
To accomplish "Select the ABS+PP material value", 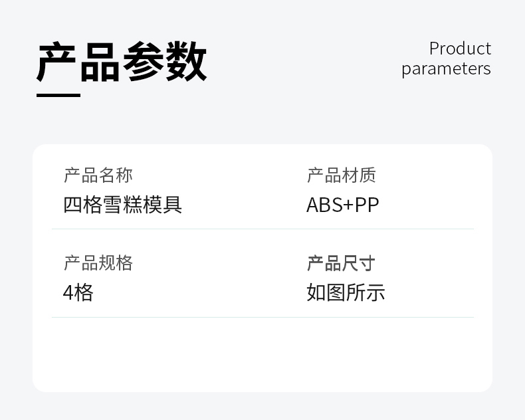I will click(x=343, y=205).
